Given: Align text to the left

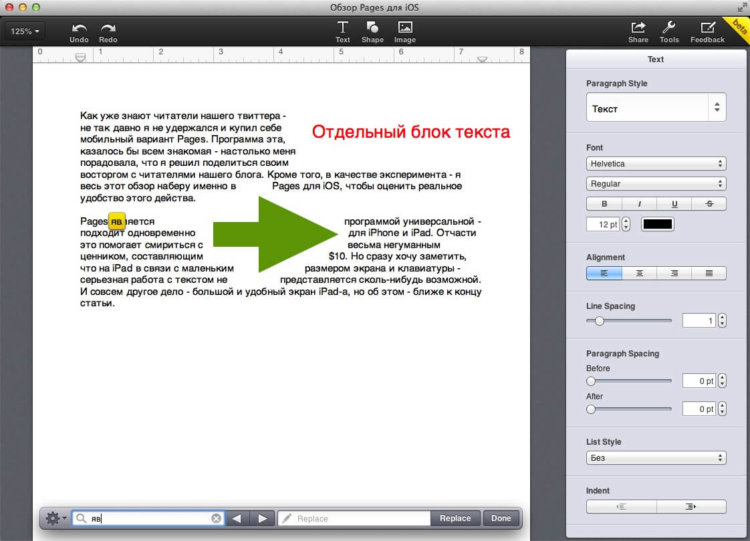Looking at the screenshot, I should pos(604,273).
